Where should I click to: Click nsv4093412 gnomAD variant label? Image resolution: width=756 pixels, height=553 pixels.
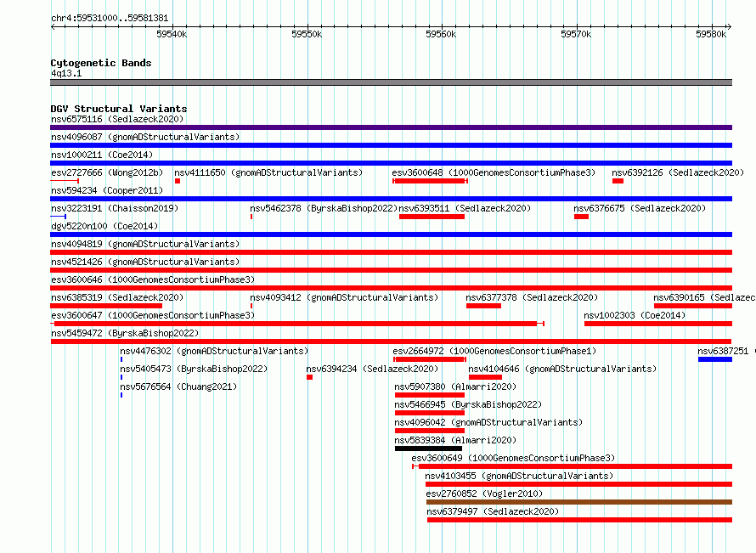pos(344,297)
